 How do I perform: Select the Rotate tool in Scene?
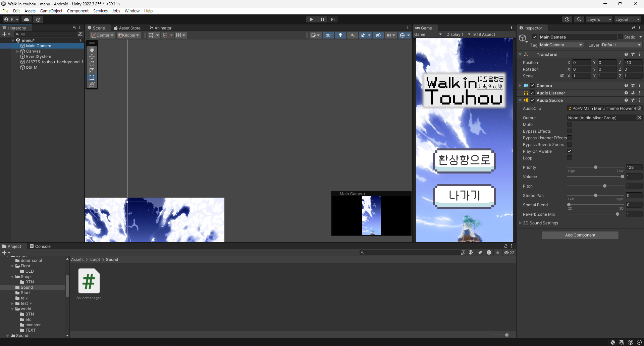tap(92, 64)
